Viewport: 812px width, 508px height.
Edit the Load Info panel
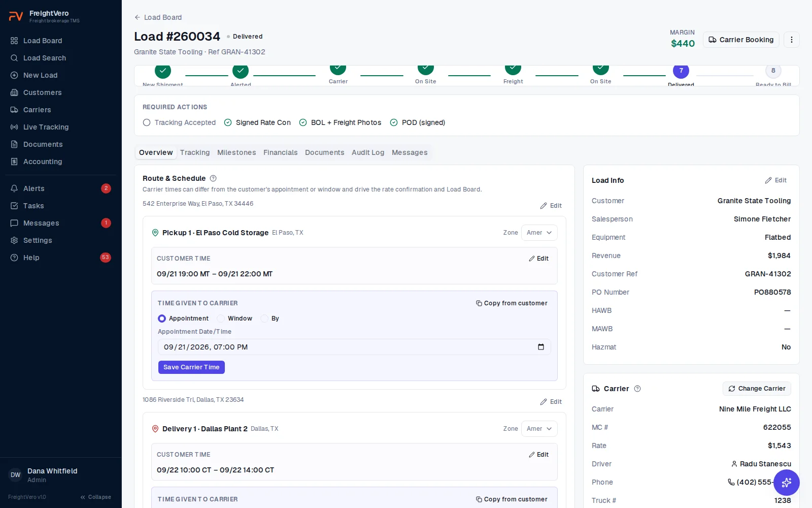776,180
